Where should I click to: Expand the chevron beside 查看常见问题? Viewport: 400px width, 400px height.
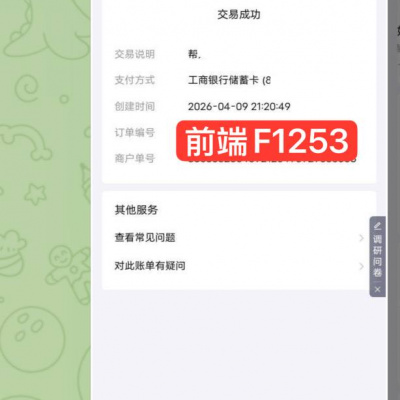coord(361,238)
